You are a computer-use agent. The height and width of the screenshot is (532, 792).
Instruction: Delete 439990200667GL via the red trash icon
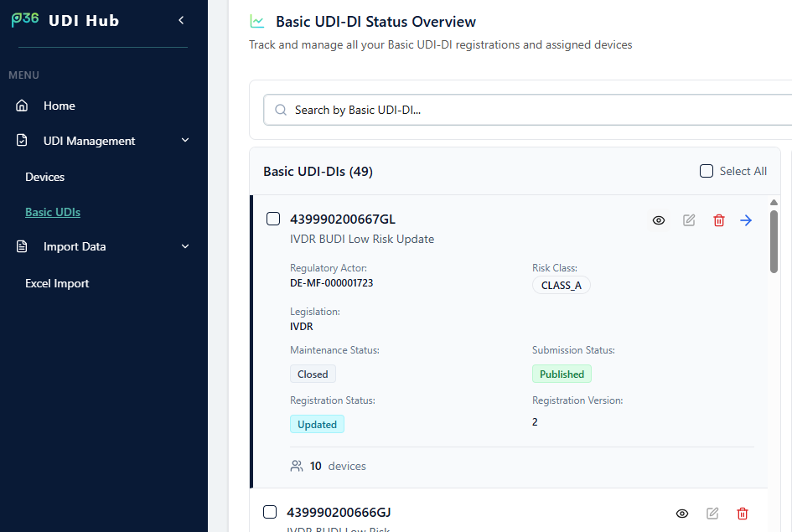click(x=719, y=220)
